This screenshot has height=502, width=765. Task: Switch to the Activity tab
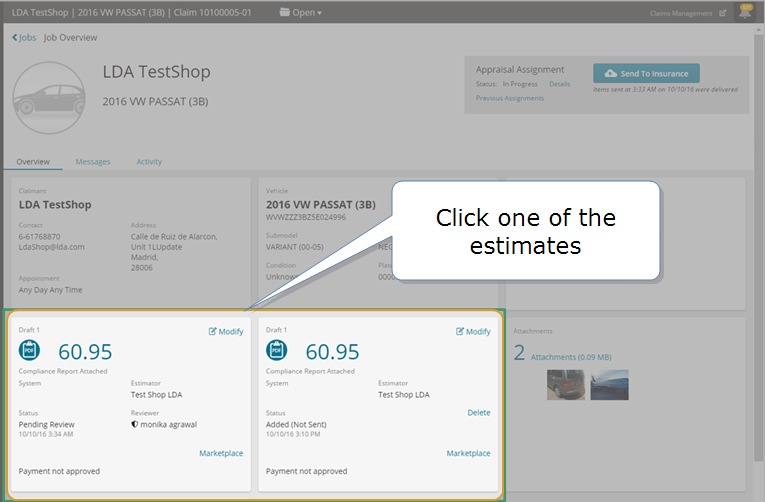(x=149, y=161)
